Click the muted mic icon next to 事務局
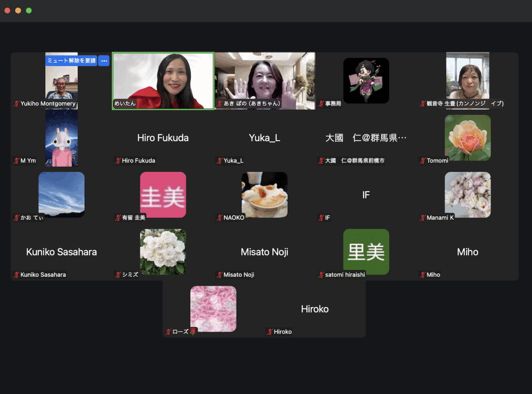This screenshot has height=394, width=532. click(x=322, y=104)
